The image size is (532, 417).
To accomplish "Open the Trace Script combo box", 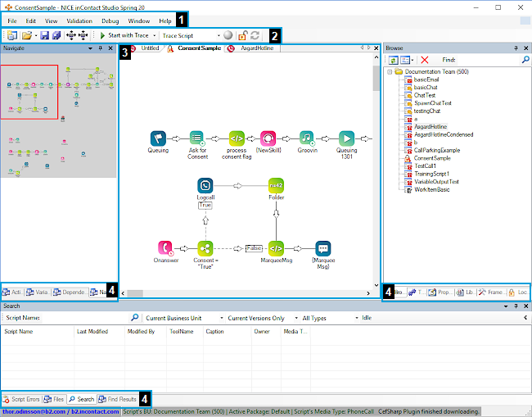I will coord(191,36).
